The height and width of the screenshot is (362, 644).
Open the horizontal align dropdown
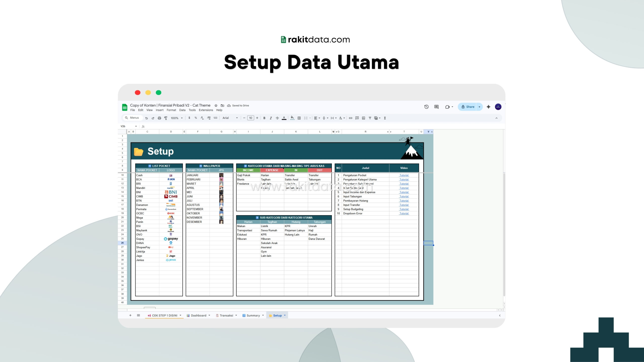click(x=317, y=118)
